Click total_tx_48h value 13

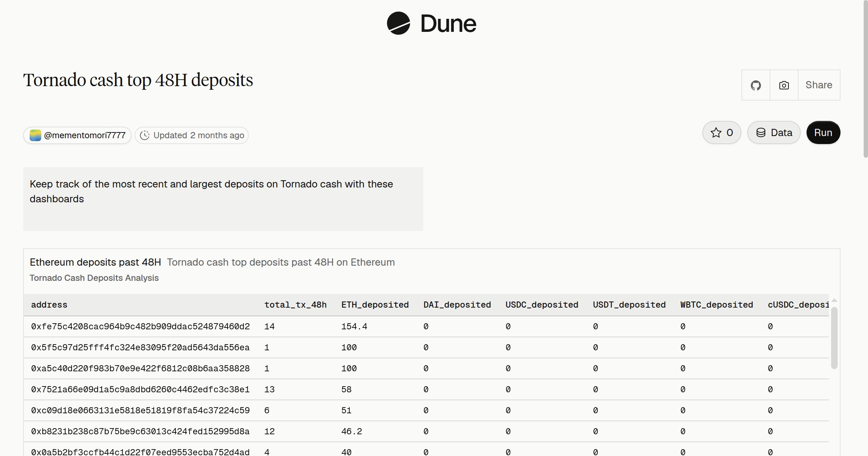269,389
